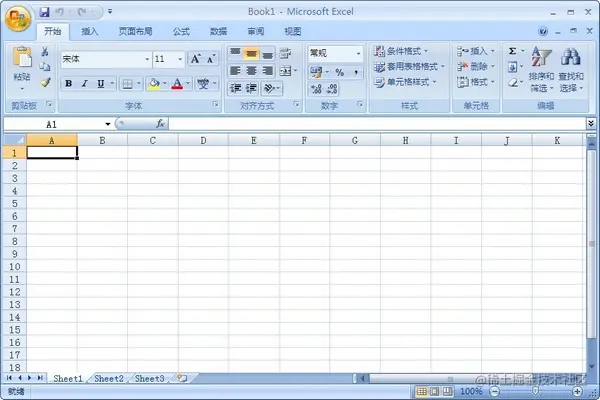Click the phonetic guide 文 icon
The width and height of the screenshot is (600, 400).
coord(203,83)
